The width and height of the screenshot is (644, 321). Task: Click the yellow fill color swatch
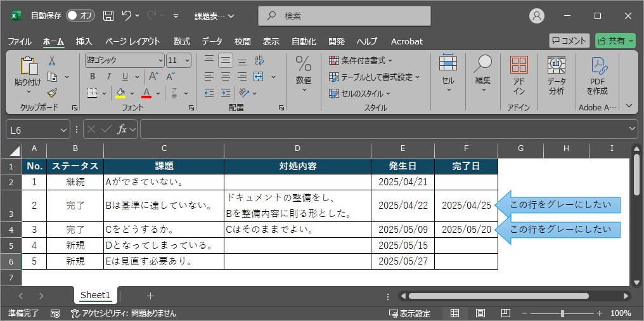point(120,93)
